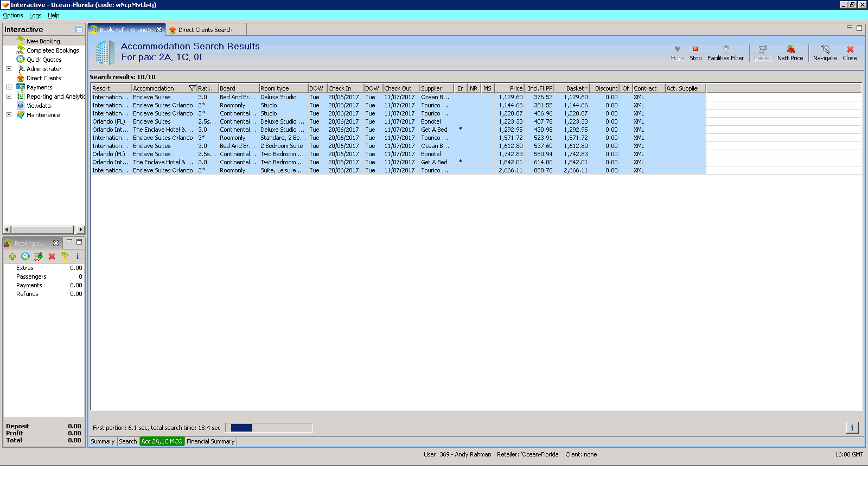
Task: Expand the Payments node in the navigation tree
Action: pos(9,87)
